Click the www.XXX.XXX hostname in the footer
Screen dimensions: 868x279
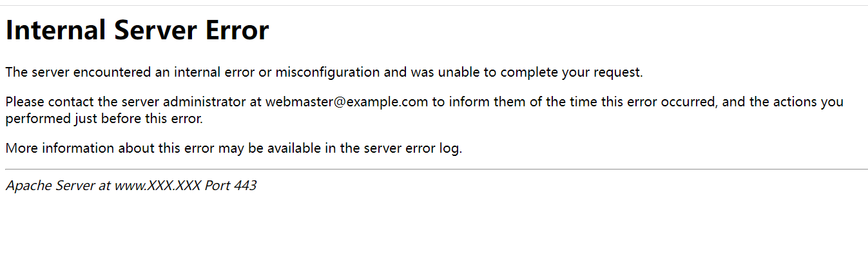(158, 186)
